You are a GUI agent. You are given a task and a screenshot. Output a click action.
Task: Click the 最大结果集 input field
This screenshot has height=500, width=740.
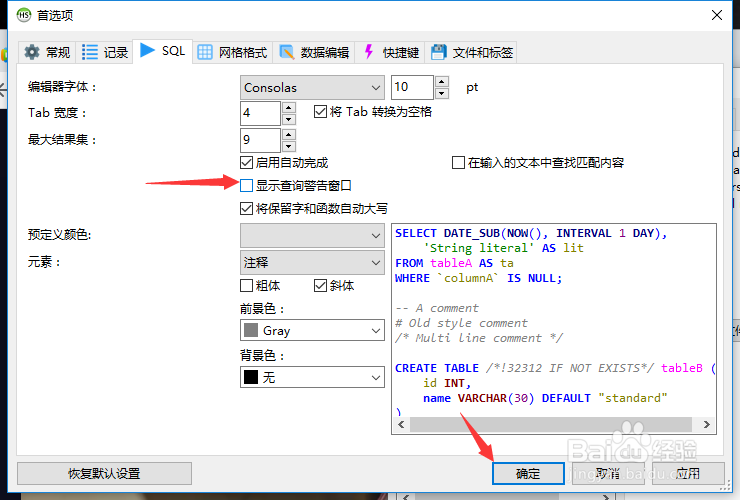pos(261,140)
